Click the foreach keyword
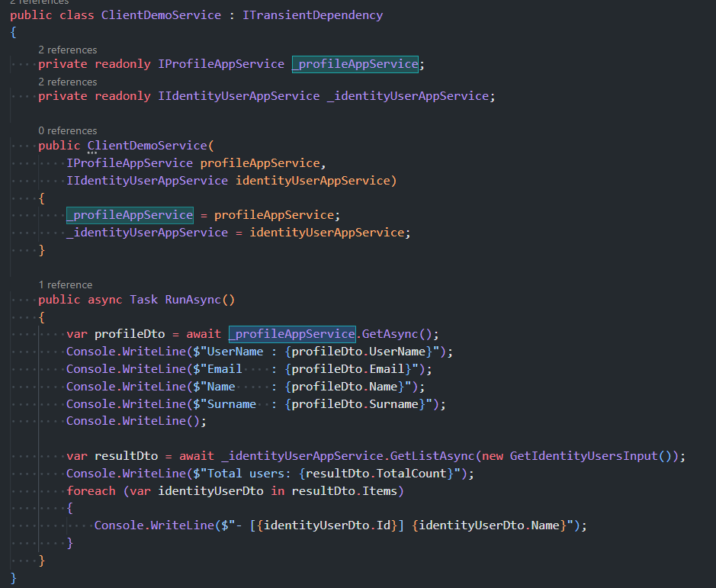The image size is (716, 588). (91, 491)
